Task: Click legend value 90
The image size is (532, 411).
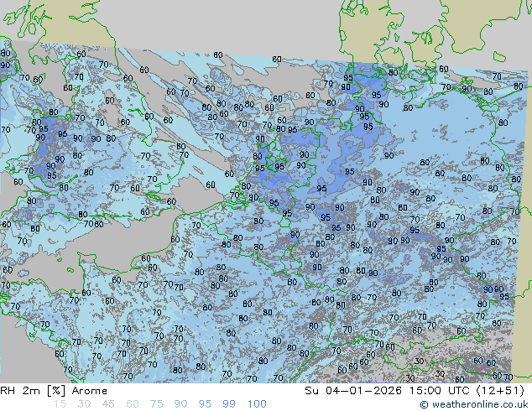Action: click(x=180, y=404)
